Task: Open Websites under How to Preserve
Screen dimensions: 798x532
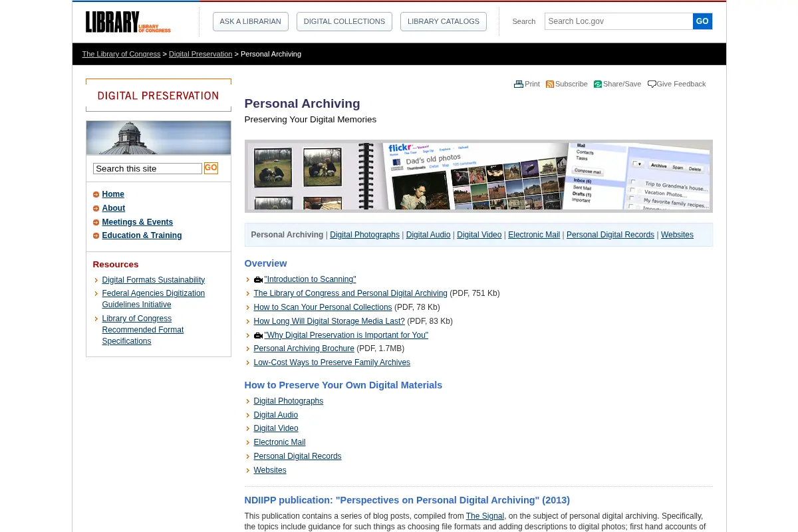Action: (270, 470)
